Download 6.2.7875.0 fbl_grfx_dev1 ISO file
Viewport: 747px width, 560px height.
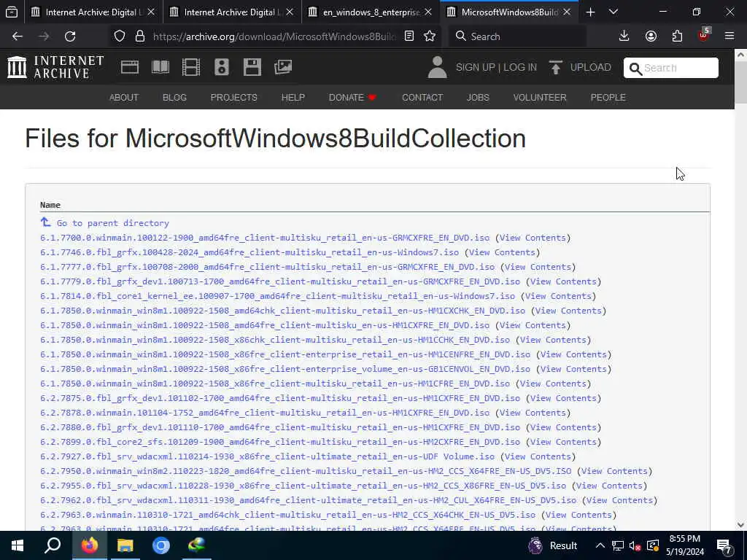click(x=280, y=398)
